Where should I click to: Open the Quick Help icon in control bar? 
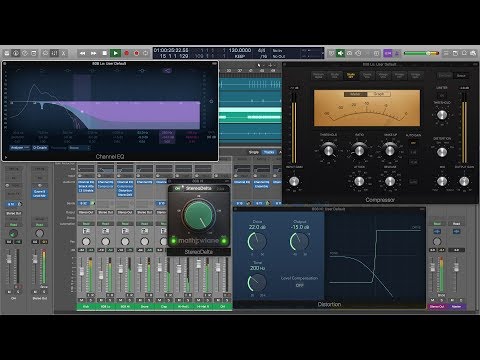coord(25,53)
